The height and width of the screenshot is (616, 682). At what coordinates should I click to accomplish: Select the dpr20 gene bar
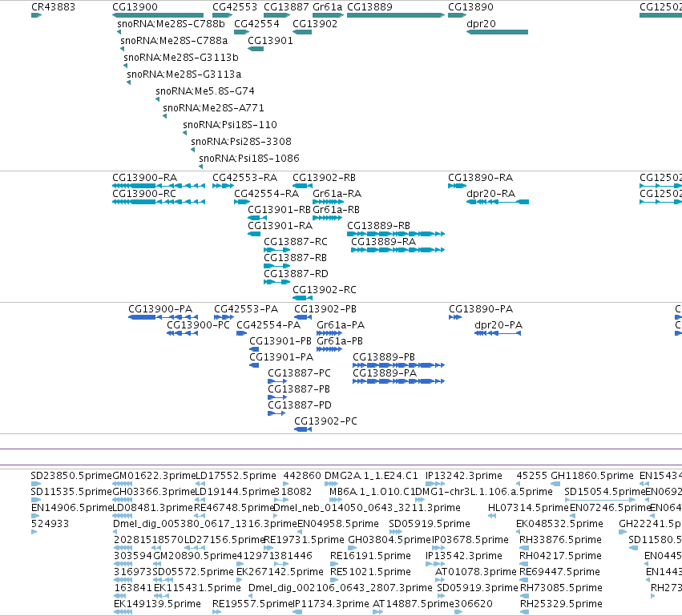pos(497,32)
